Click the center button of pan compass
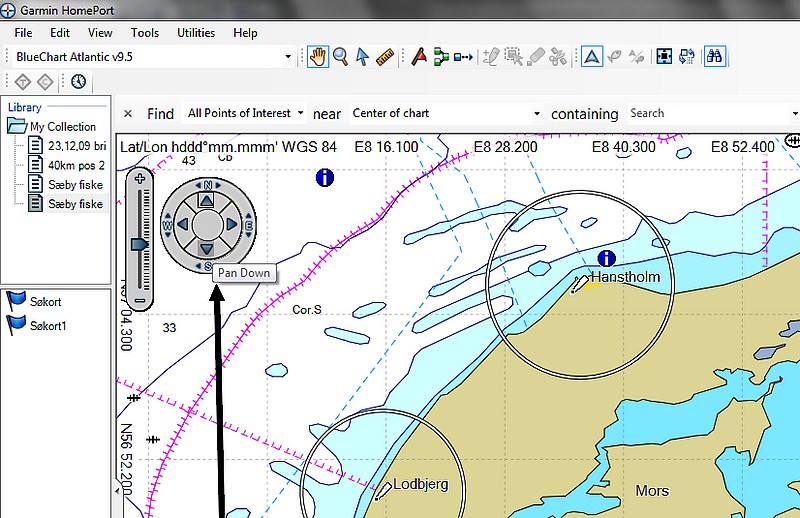 point(207,225)
